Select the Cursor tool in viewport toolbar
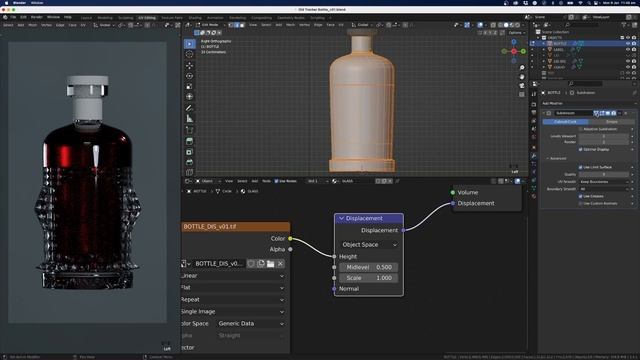Viewport: 640px width, 360px height. (x=189, y=54)
